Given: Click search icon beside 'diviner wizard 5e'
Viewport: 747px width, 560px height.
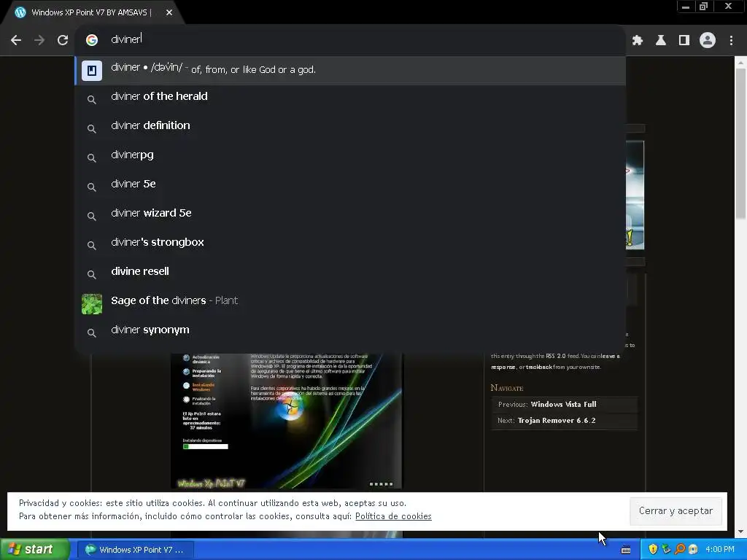Looking at the screenshot, I should (92, 216).
